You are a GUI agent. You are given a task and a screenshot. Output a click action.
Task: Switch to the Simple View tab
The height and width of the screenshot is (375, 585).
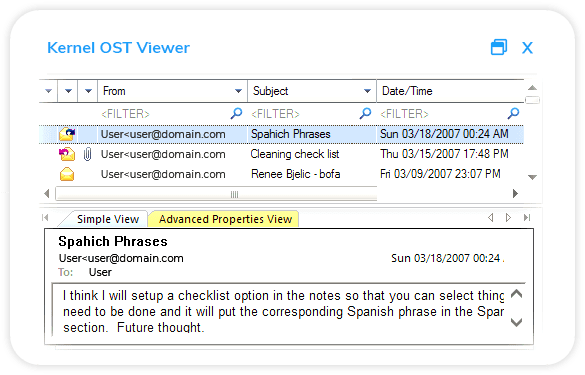(x=108, y=219)
